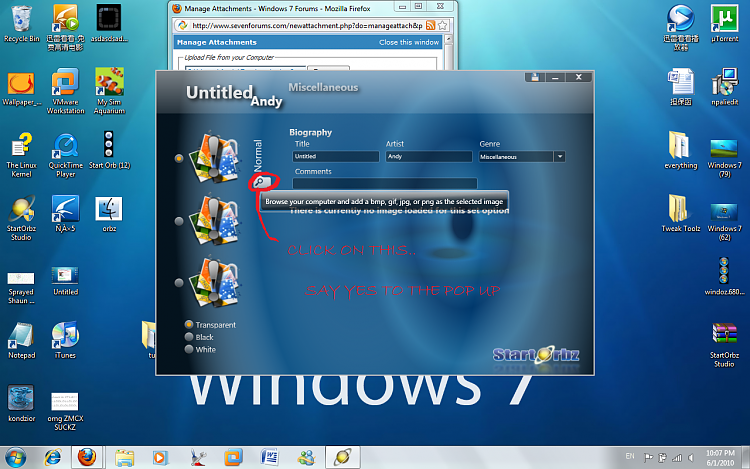750x469 pixels.
Task: Click the network signal icon in tray
Action: point(677,458)
